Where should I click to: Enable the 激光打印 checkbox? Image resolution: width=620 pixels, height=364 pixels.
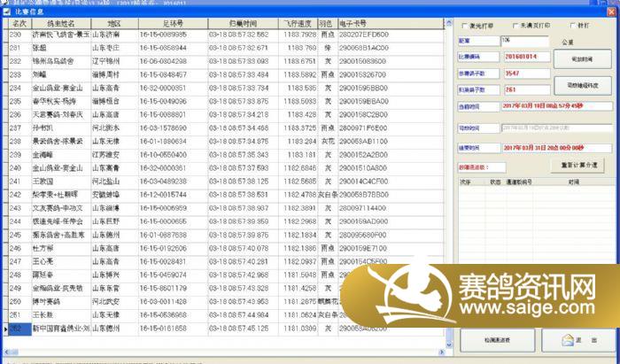(466, 26)
